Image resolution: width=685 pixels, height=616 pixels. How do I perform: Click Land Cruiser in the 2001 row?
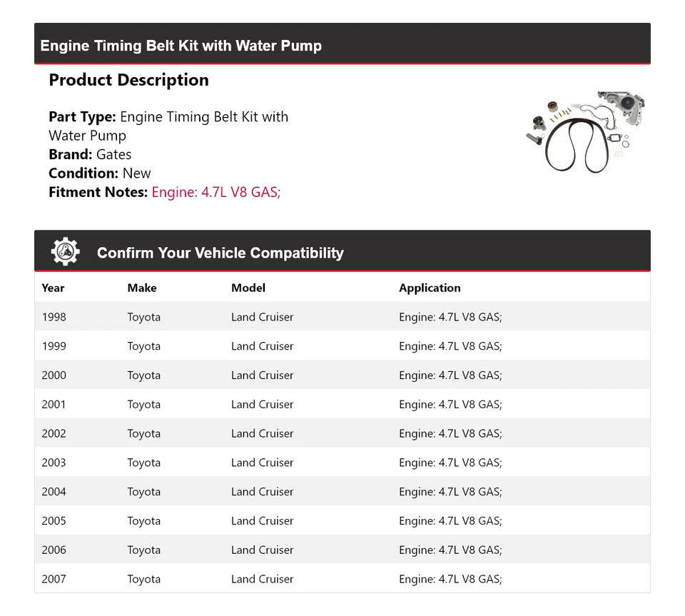pyautogui.click(x=262, y=405)
